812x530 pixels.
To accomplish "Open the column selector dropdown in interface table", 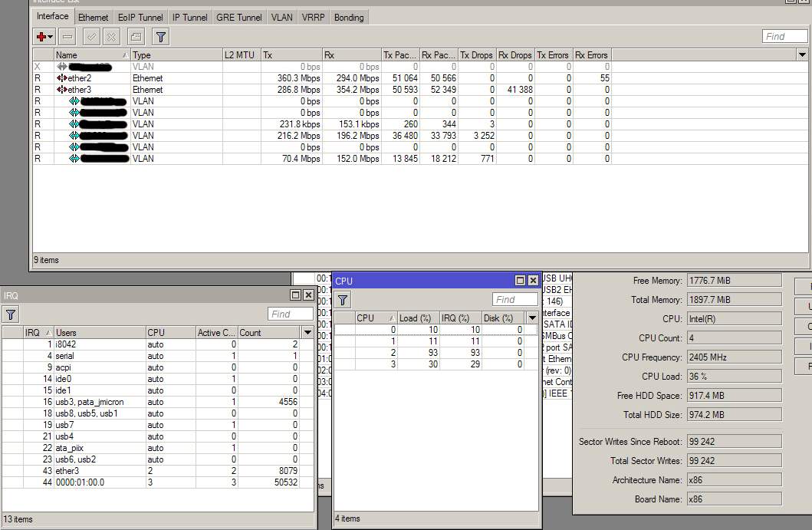I will click(x=802, y=54).
